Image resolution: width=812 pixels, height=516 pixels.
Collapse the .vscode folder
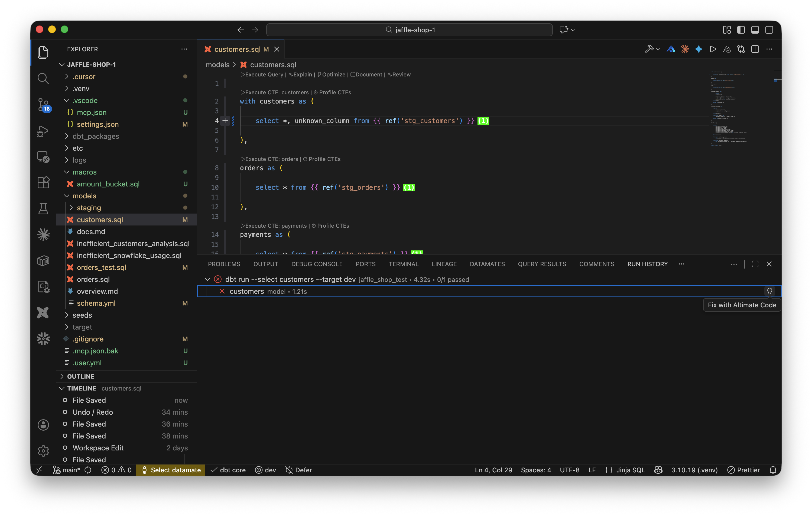point(66,101)
